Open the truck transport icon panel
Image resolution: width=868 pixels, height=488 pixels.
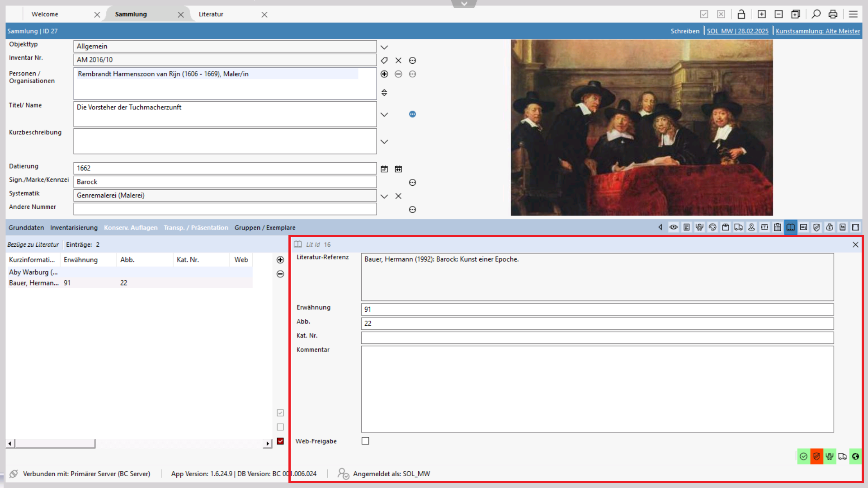(x=738, y=227)
